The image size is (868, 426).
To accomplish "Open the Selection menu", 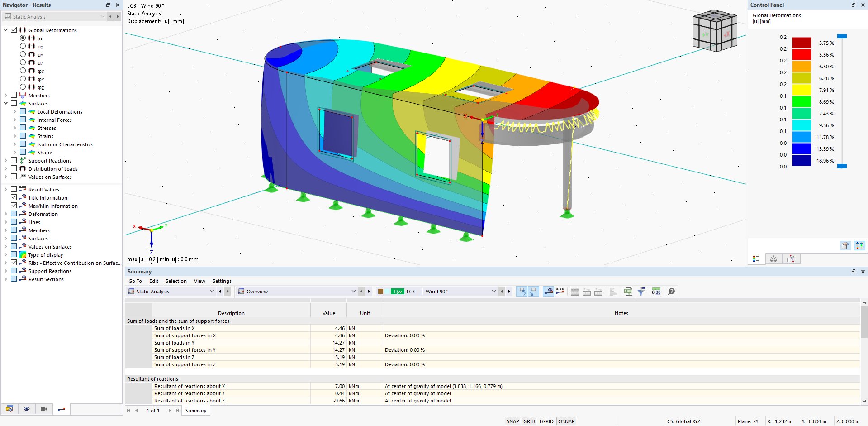I will point(176,281).
